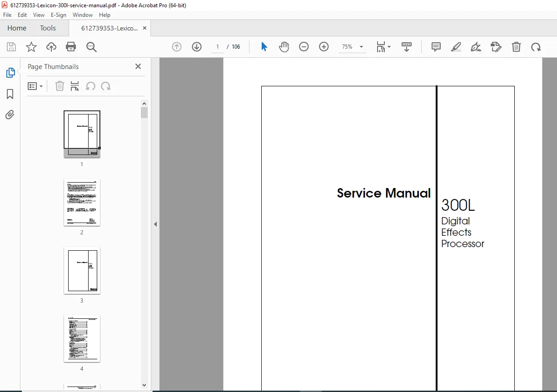Image resolution: width=557 pixels, height=392 pixels.
Task: Activate the selection arrow tool
Action: coord(264,47)
